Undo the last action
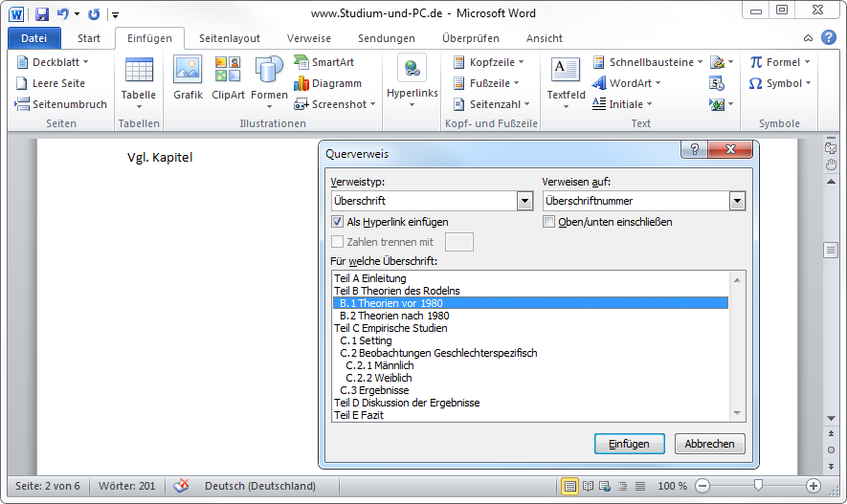The image size is (847, 504). 63,14
